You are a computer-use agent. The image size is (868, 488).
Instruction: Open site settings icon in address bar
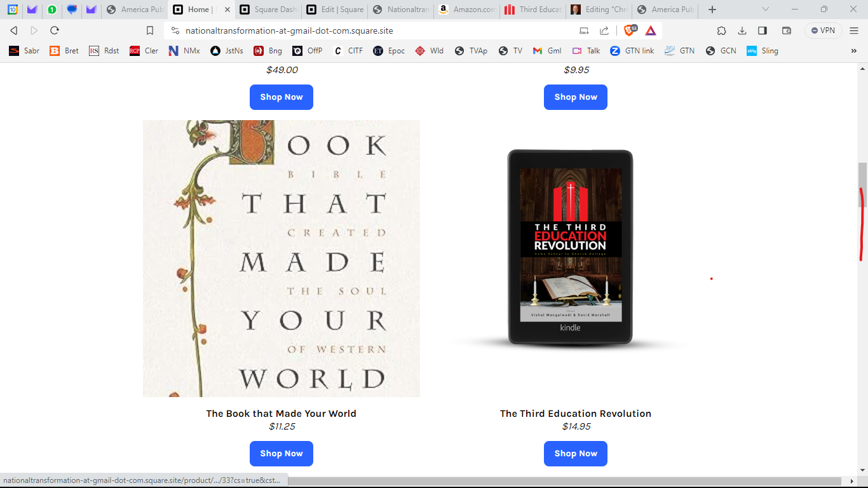click(175, 30)
